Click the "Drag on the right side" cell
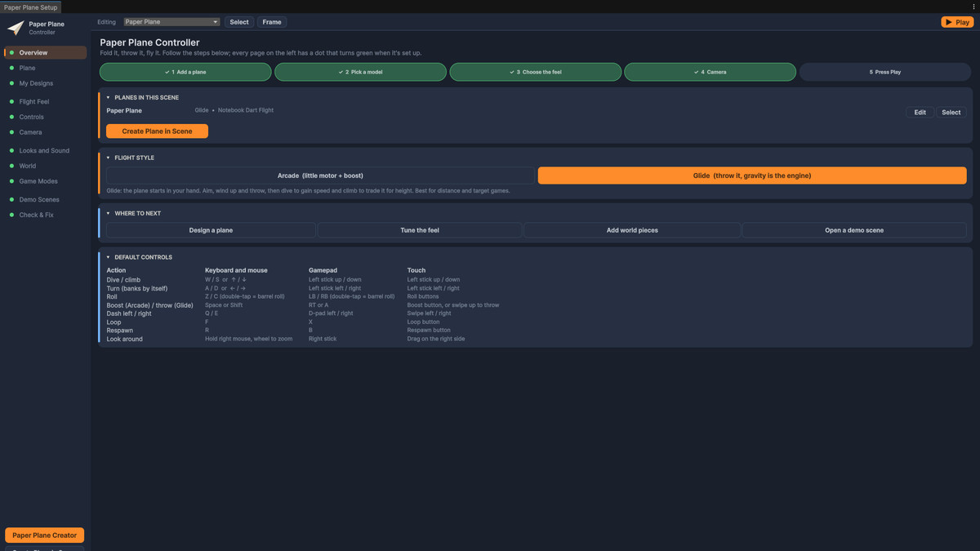Image resolution: width=980 pixels, height=551 pixels. (x=436, y=339)
